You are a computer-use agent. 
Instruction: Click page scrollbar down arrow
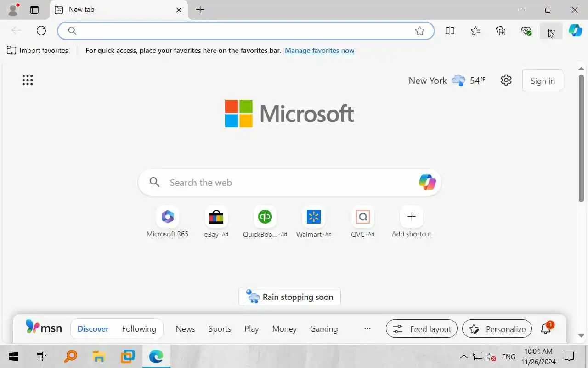click(581, 336)
